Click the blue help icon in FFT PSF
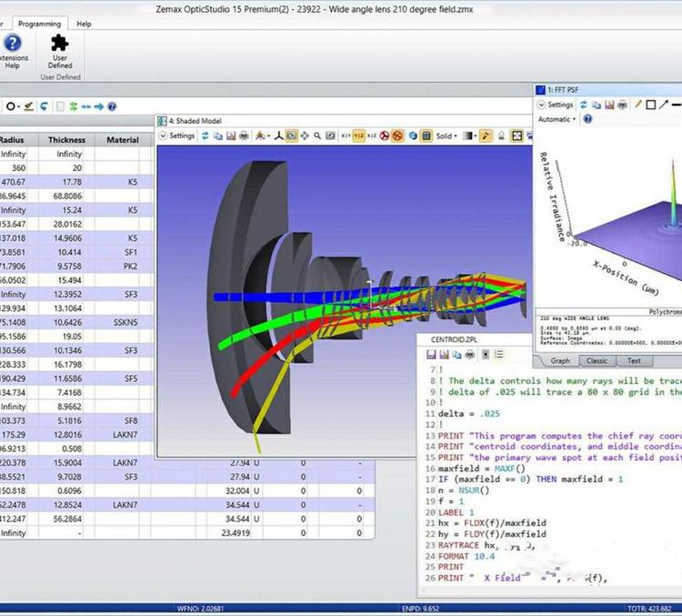The width and height of the screenshot is (682, 616). tap(587, 119)
